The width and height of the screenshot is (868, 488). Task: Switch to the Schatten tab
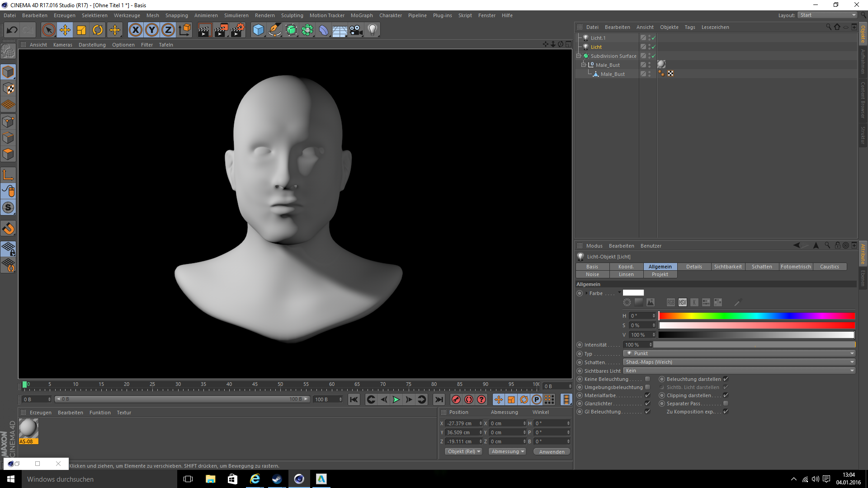point(762,267)
